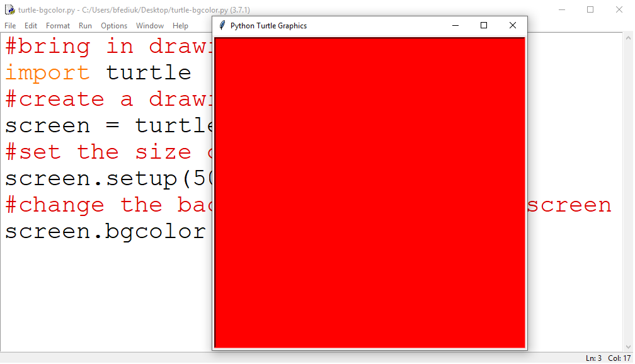
Task: Click the Col: 17 indicator in the status bar
Action: [618, 358]
